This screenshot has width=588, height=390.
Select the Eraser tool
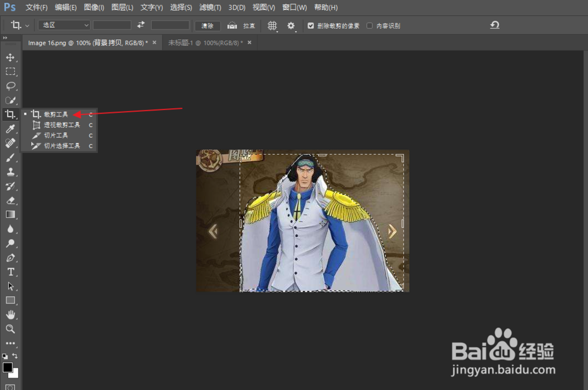click(x=10, y=201)
